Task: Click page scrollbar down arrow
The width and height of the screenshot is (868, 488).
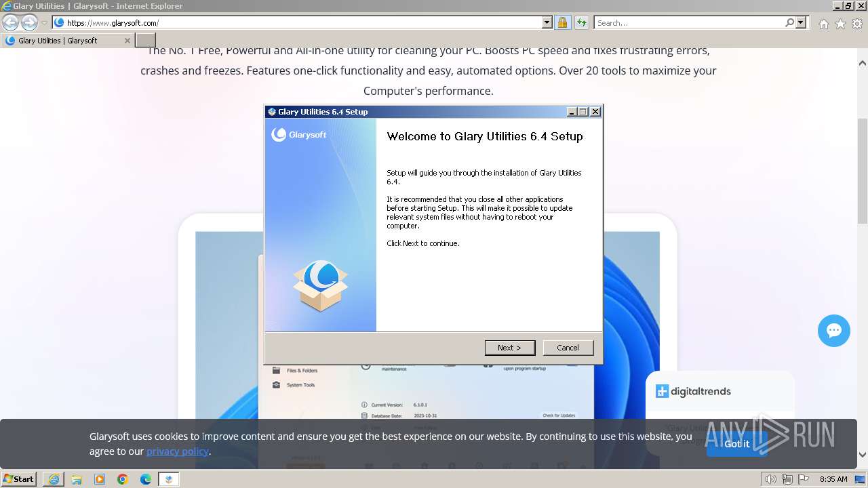Action: (x=863, y=455)
